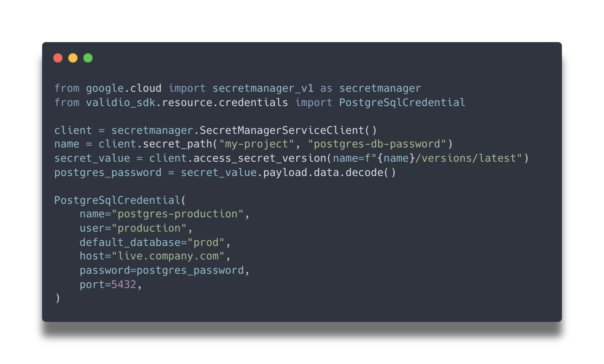Click the postgres_password variable assignment
This screenshot has width=604, height=364.
108,173
